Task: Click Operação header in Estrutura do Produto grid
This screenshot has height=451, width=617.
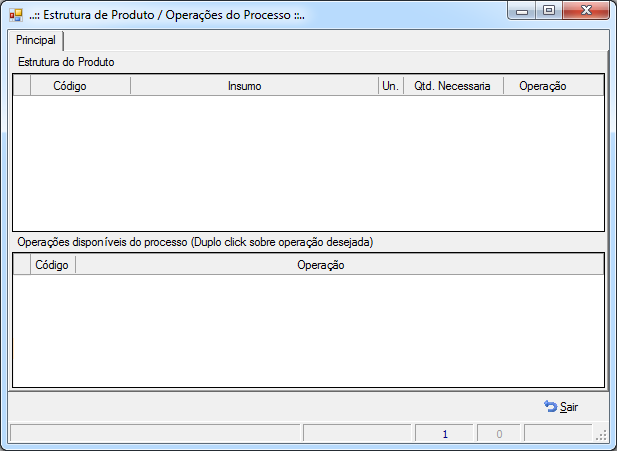Action: point(554,86)
